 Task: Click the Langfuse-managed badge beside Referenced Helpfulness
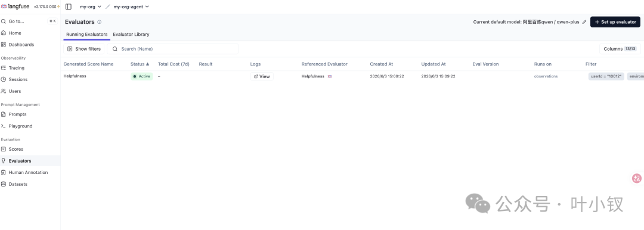pyautogui.click(x=329, y=76)
